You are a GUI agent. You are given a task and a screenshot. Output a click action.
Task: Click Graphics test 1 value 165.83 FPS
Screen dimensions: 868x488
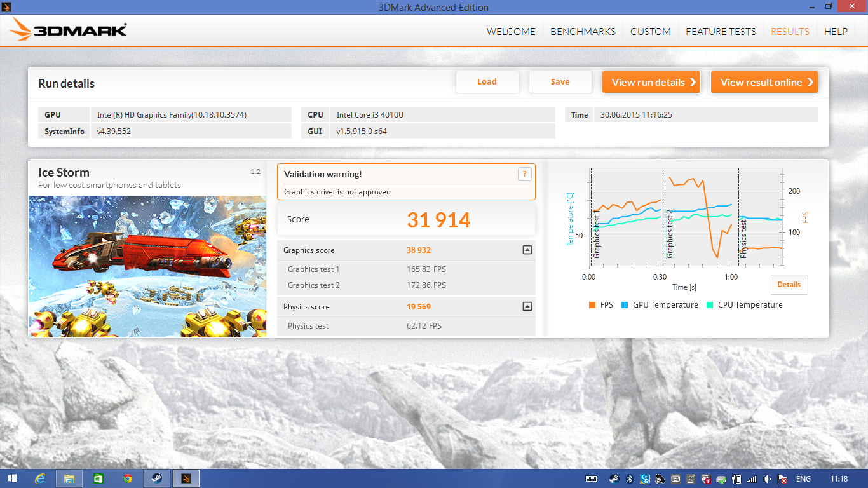tap(426, 269)
